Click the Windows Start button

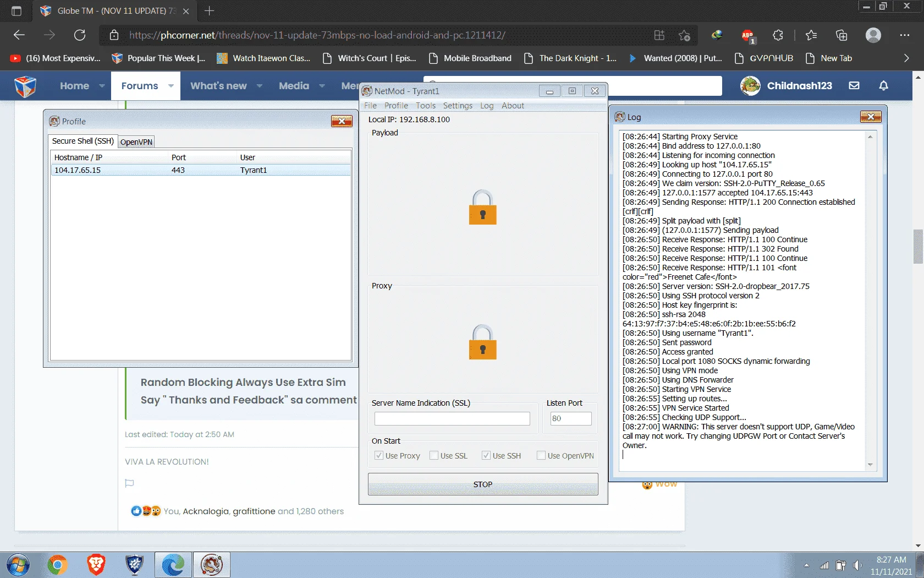coord(18,565)
